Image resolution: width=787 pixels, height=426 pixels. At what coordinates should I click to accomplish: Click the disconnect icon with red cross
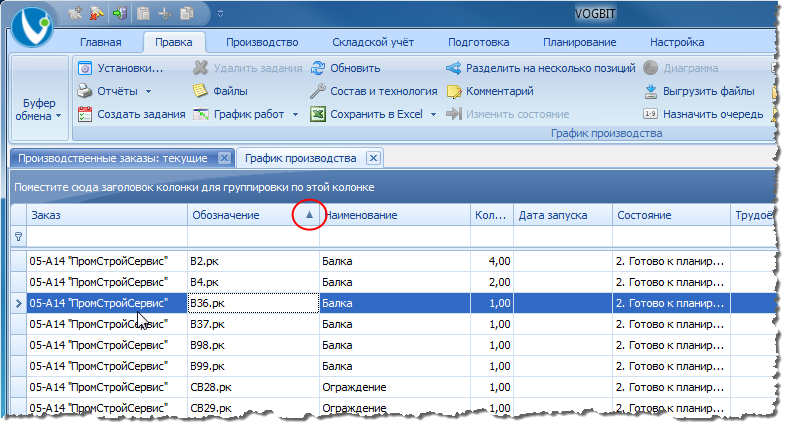tap(96, 14)
